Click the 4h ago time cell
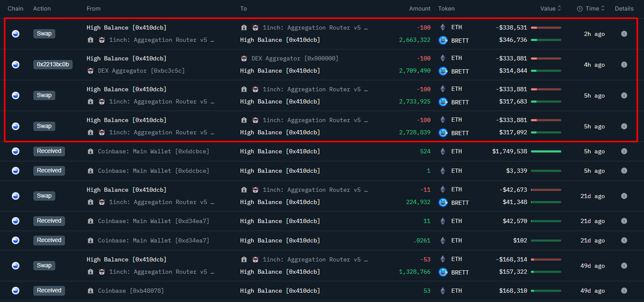Viewport: 644px width, 302px height. pos(594,64)
